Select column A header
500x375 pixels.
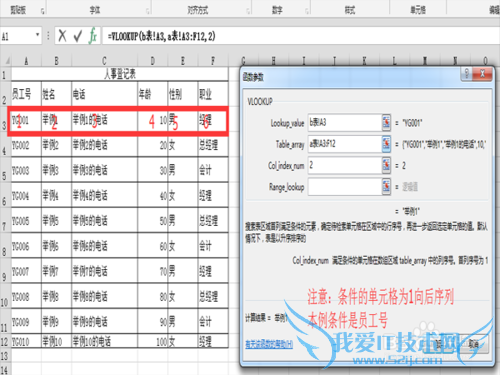click(x=26, y=61)
